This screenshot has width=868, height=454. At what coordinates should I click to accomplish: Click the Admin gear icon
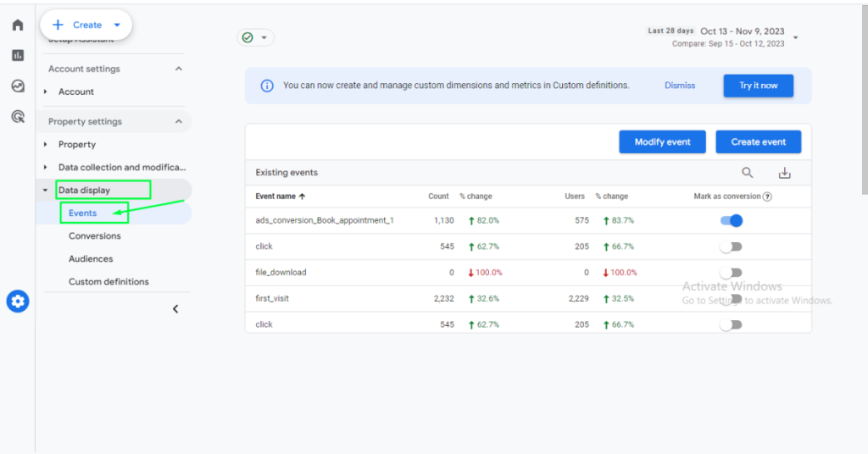pyautogui.click(x=18, y=301)
